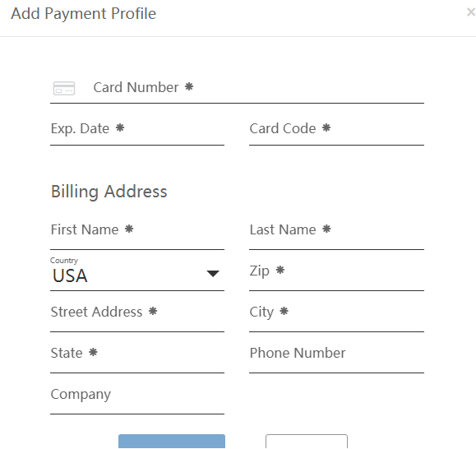Click the white outlined button at bottom
This screenshot has width=476, height=449.
point(307,442)
